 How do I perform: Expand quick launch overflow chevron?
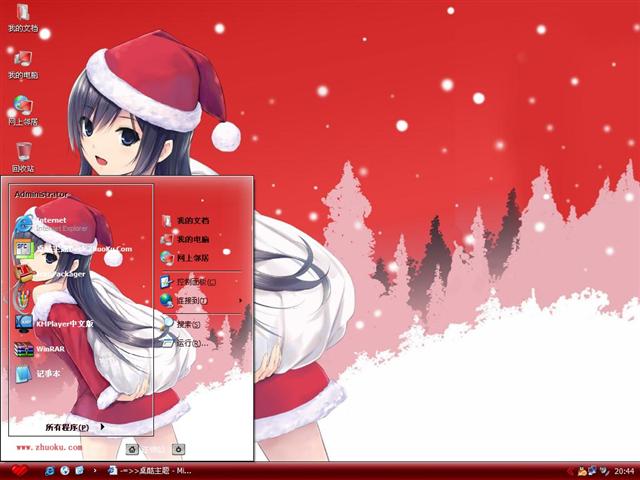pos(95,471)
